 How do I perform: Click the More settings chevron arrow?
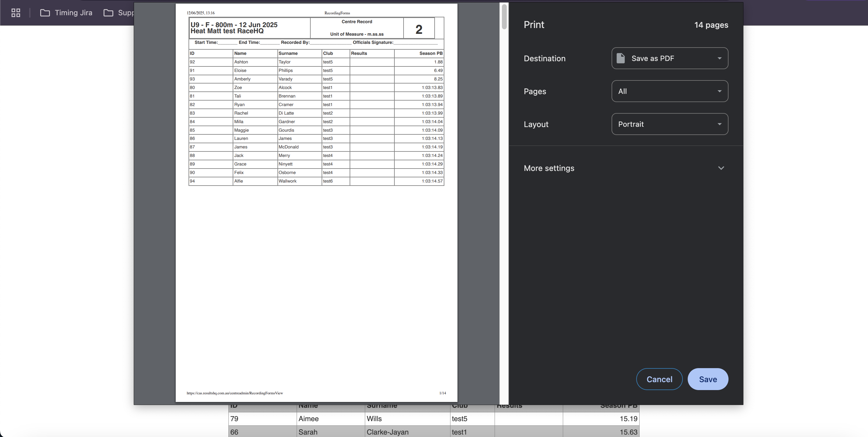click(721, 168)
